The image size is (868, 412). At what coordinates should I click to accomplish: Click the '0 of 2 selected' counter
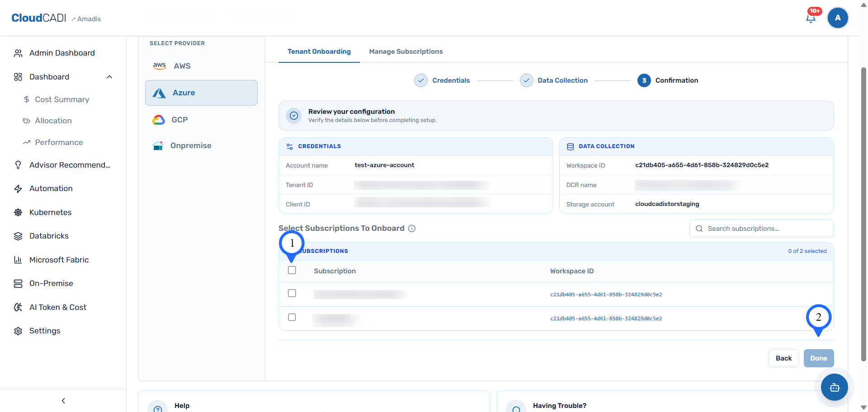click(807, 251)
